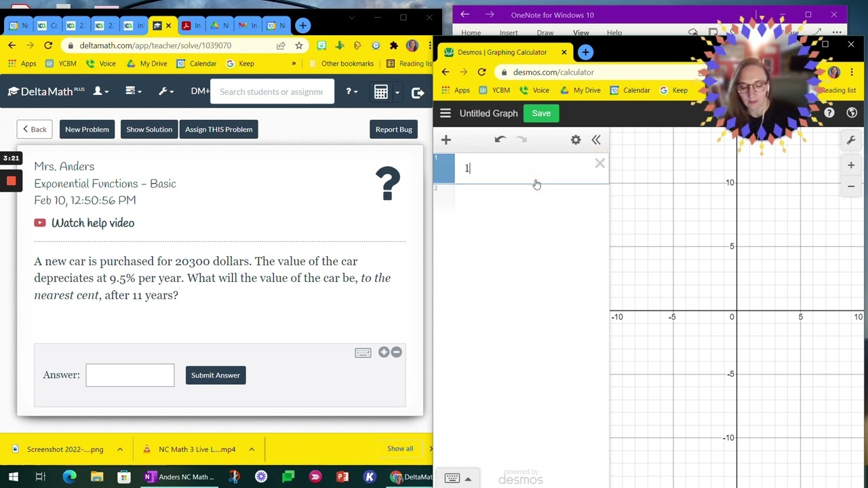This screenshot has height=488, width=868.
Task: Decrease answer box size with minus icon
Action: tap(397, 352)
